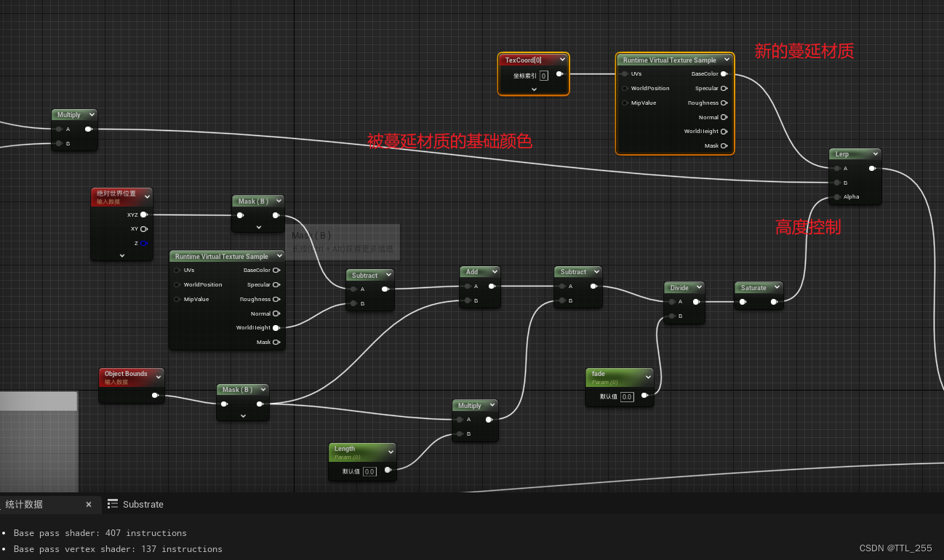
Task: Select the Object Bounds node by its title
Action: point(126,374)
